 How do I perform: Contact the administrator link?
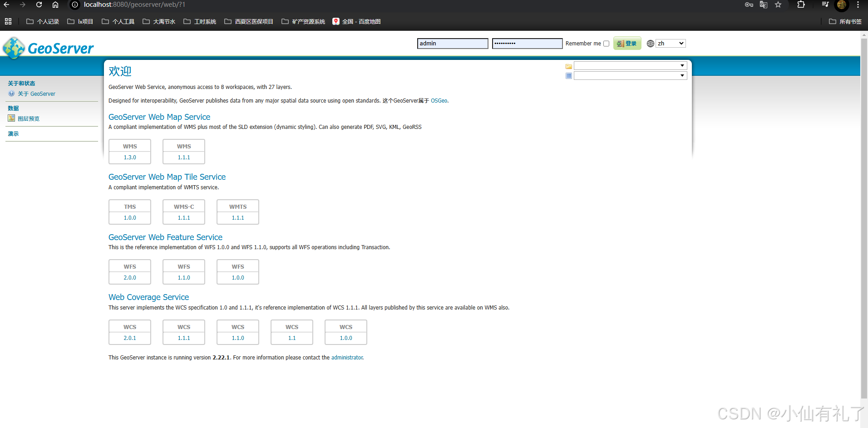point(347,358)
